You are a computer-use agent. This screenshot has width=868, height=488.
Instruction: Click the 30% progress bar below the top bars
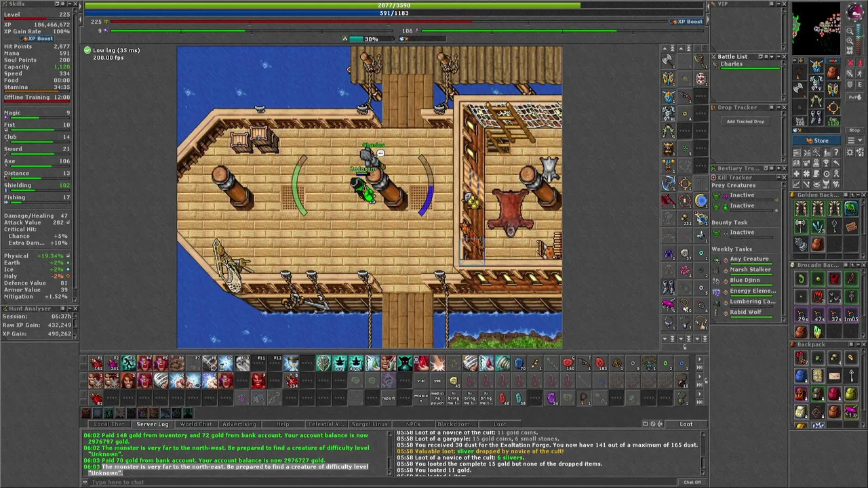pyautogui.click(x=371, y=39)
